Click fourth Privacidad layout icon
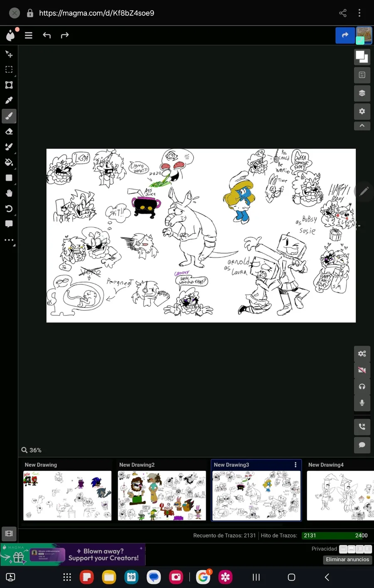 (368, 549)
